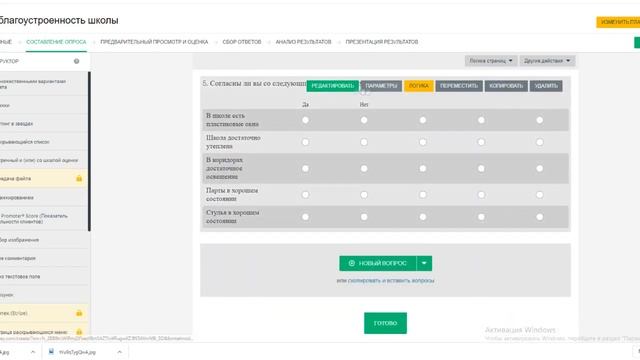Click the yellow 'Изменить план' button
This screenshot has height=360, width=640.
click(x=618, y=22)
